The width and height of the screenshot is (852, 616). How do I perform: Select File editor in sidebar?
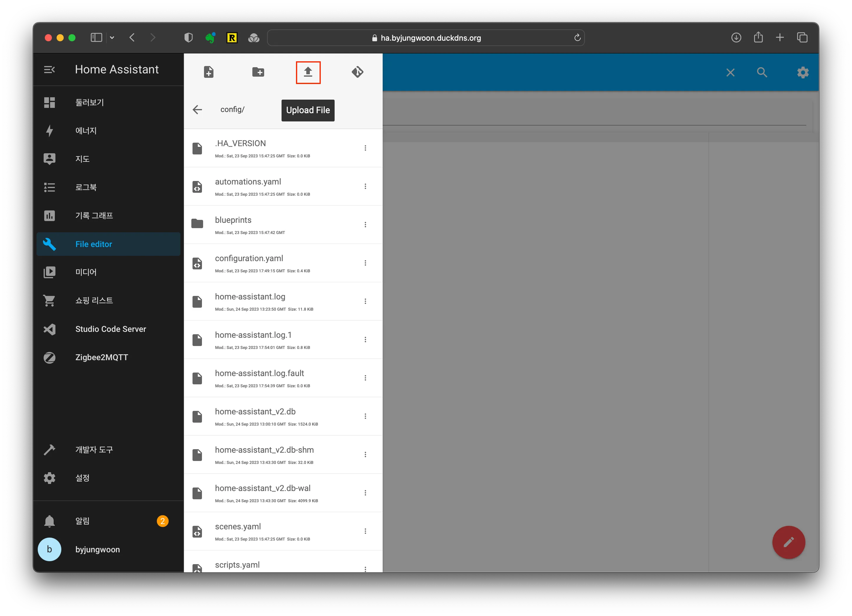108,244
